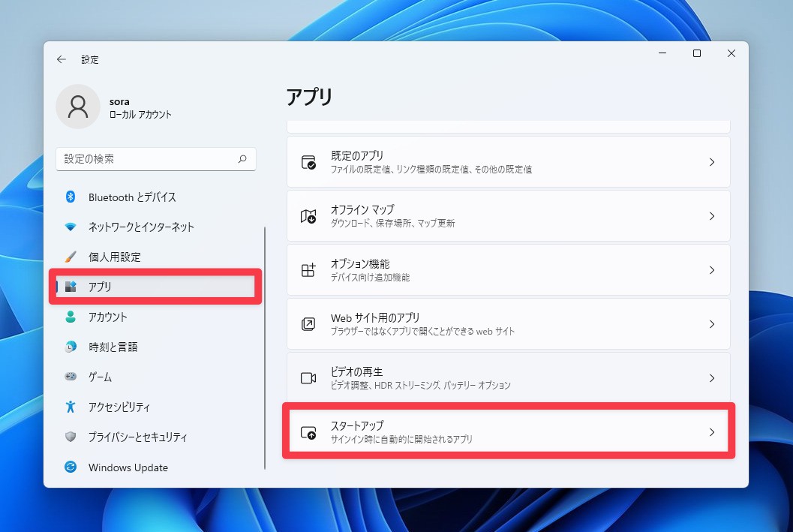Expand オフライン マップ with its chevron
Viewport: 793px width, 532px height.
pos(711,216)
